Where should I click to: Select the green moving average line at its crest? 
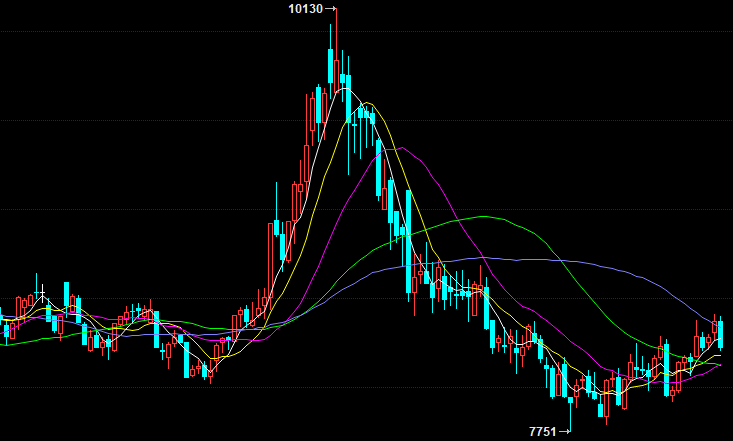click(x=486, y=216)
